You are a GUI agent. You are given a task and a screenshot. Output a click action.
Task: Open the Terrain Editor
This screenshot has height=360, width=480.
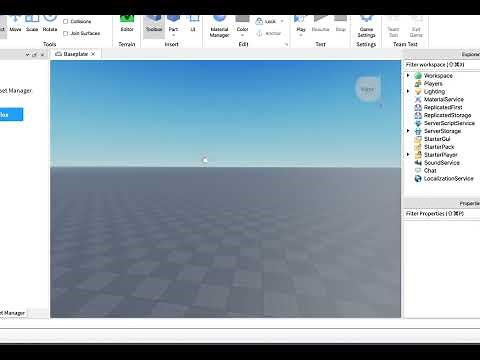[x=127, y=23]
